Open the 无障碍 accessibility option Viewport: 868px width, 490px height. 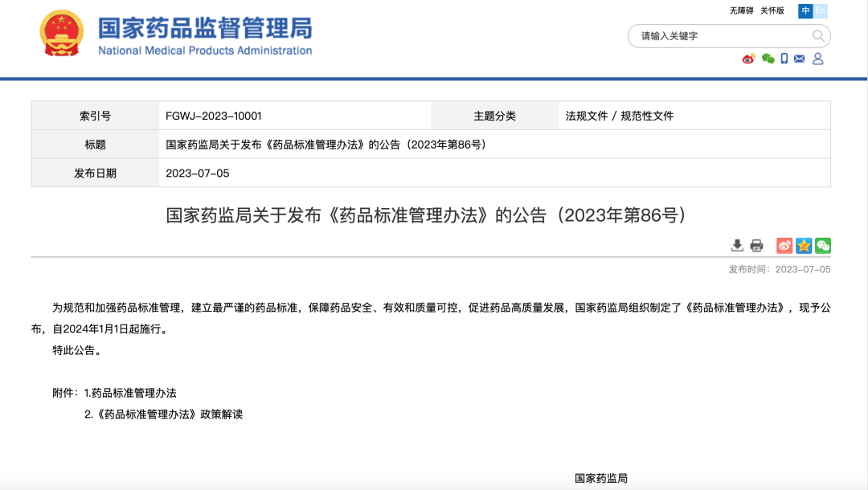coord(742,11)
